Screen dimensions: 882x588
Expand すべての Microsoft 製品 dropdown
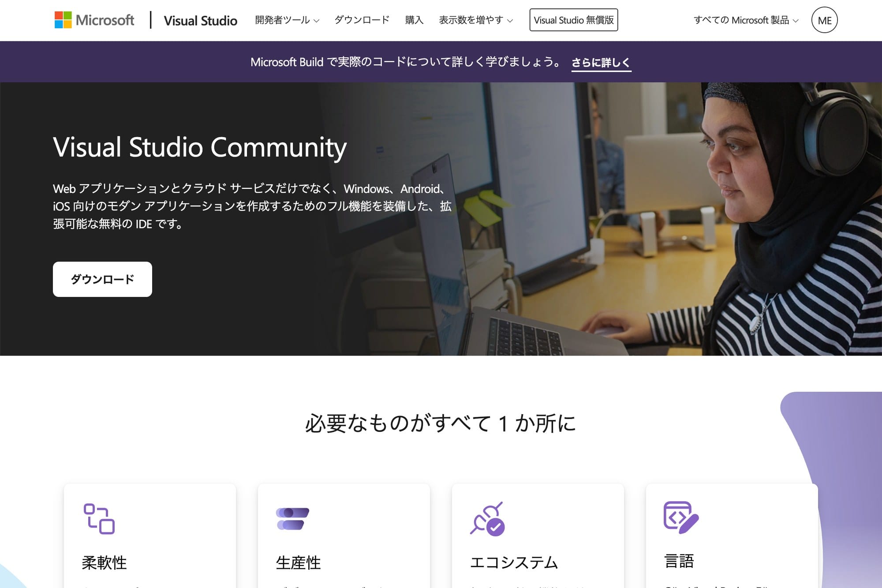(746, 20)
